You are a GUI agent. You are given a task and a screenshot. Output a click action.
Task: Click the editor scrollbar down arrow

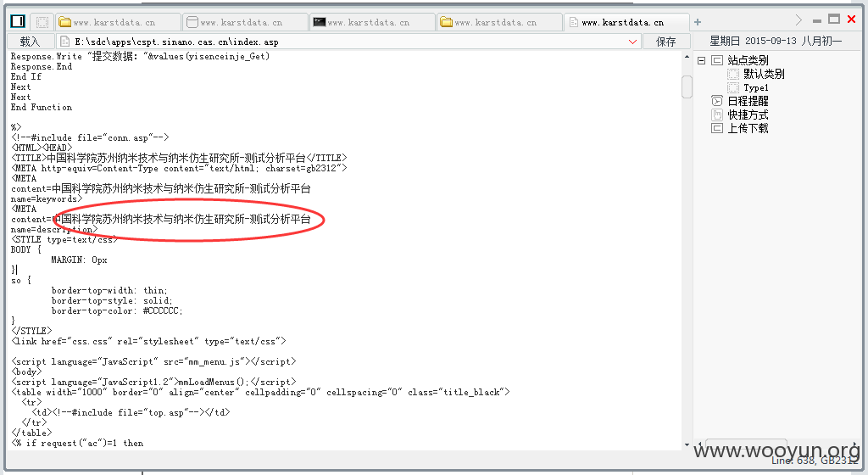(687, 444)
